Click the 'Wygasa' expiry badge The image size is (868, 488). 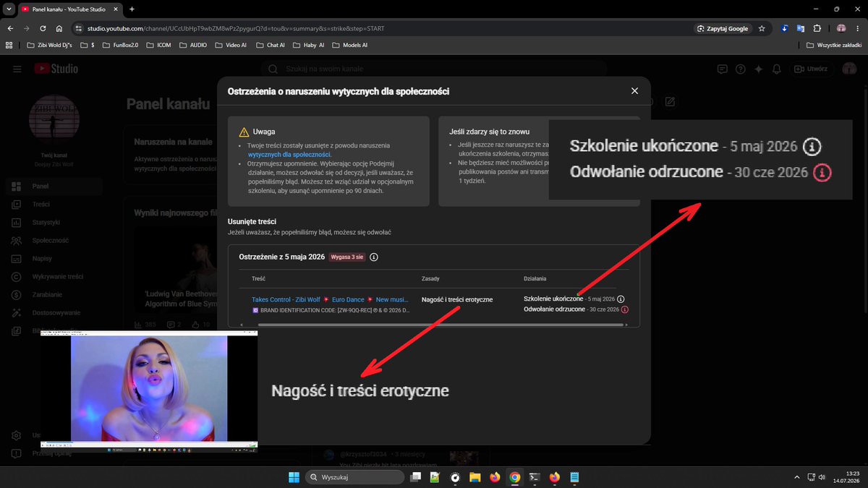(347, 257)
